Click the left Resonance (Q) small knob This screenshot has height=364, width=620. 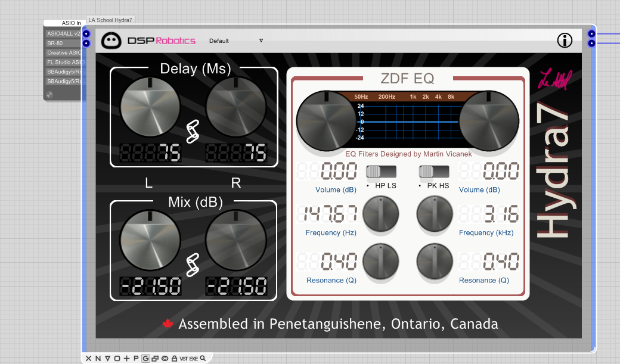coord(381,262)
